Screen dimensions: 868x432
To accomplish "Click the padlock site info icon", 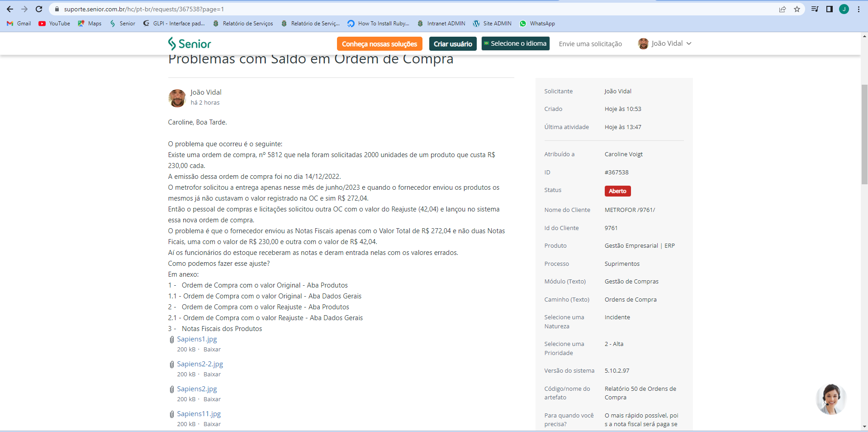I will click(x=57, y=9).
